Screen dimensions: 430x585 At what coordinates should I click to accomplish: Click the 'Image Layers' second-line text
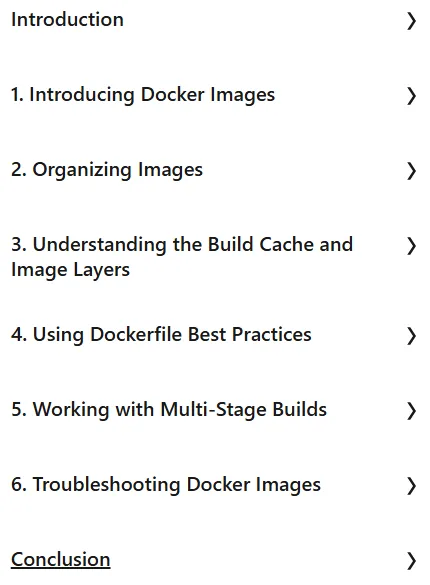point(70,270)
